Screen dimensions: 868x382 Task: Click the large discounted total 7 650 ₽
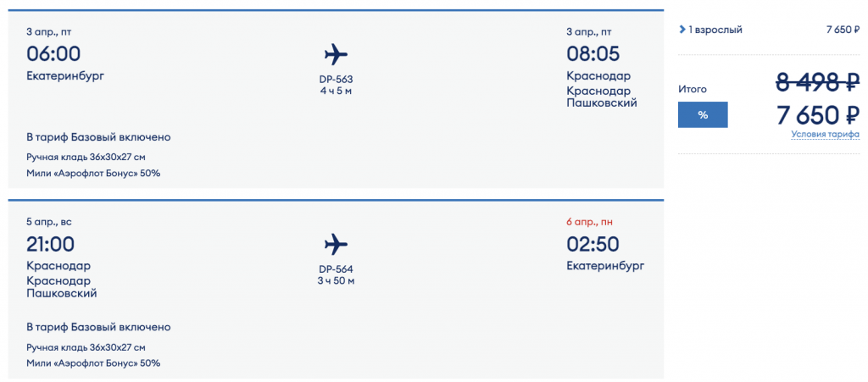(818, 115)
